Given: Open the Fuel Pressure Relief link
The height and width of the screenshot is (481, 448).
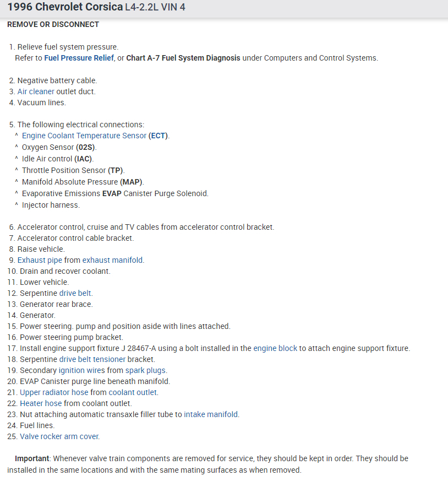Looking at the screenshot, I should [x=79, y=58].
